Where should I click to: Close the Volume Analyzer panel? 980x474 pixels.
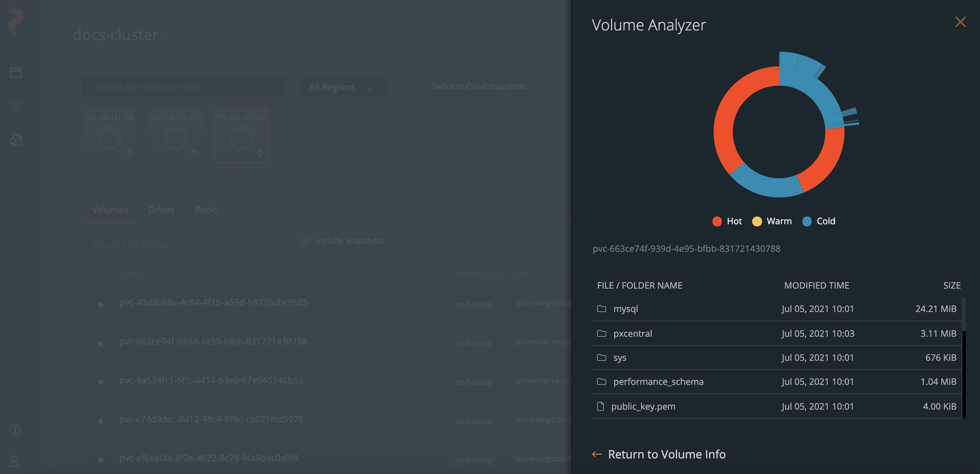click(960, 22)
